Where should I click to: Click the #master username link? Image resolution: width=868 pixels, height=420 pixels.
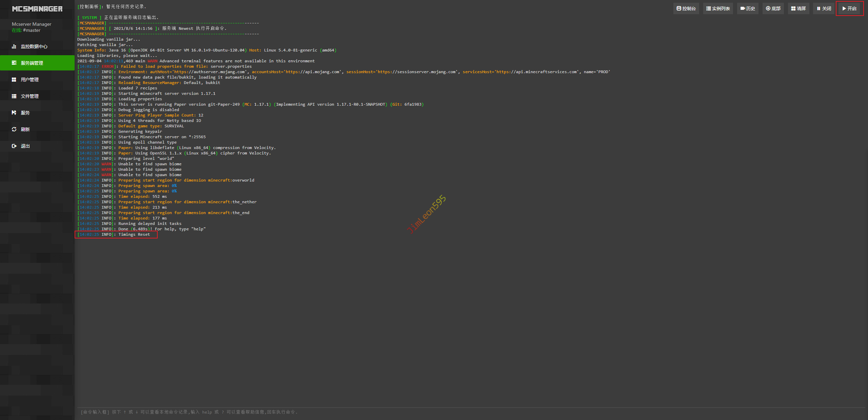tap(32, 30)
